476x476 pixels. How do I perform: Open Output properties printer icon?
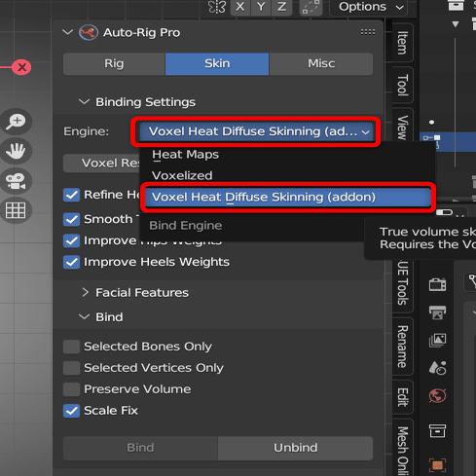point(437,312)
